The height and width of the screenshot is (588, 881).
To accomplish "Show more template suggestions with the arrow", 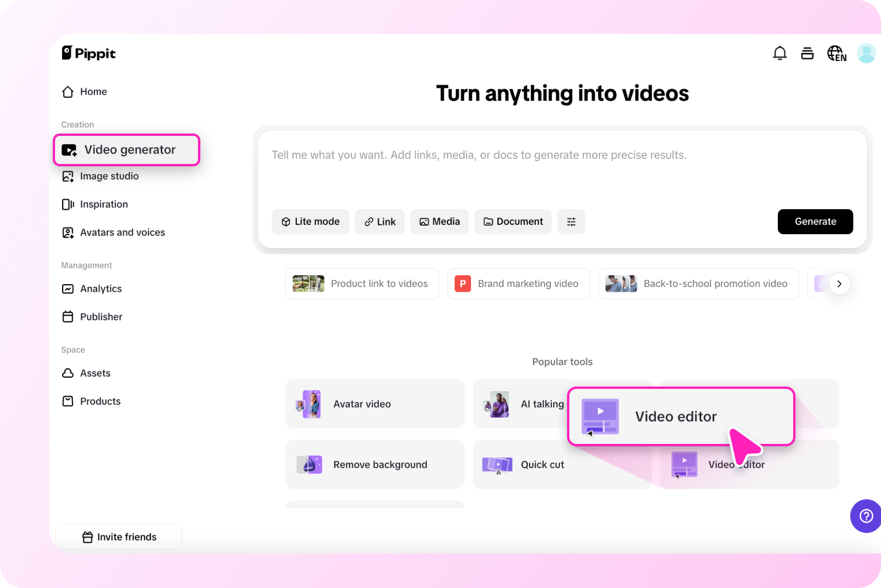I will tap(839, 283).
